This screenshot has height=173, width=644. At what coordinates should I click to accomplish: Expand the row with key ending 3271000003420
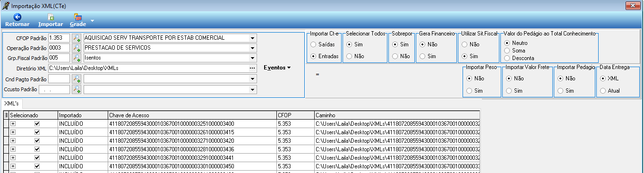(x=13, y=140)
